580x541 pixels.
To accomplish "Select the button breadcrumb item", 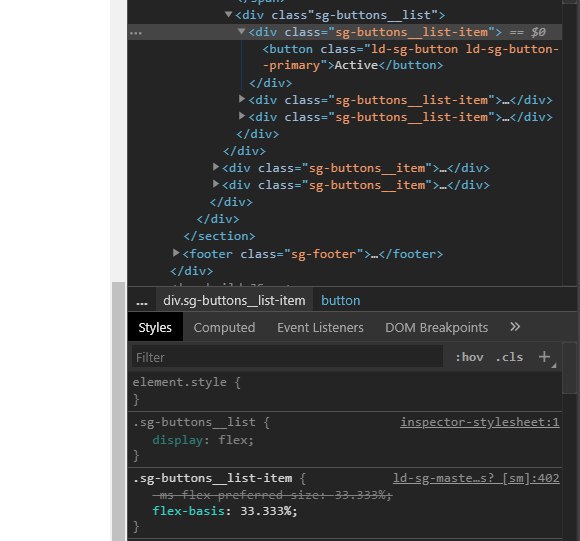I will [341, 301].
